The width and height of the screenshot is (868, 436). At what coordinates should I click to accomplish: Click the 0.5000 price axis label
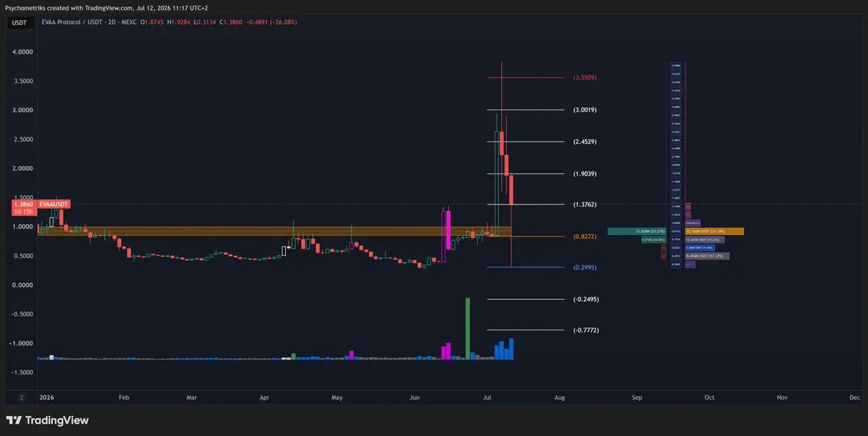pyautogui.click(x=22, y=256)
